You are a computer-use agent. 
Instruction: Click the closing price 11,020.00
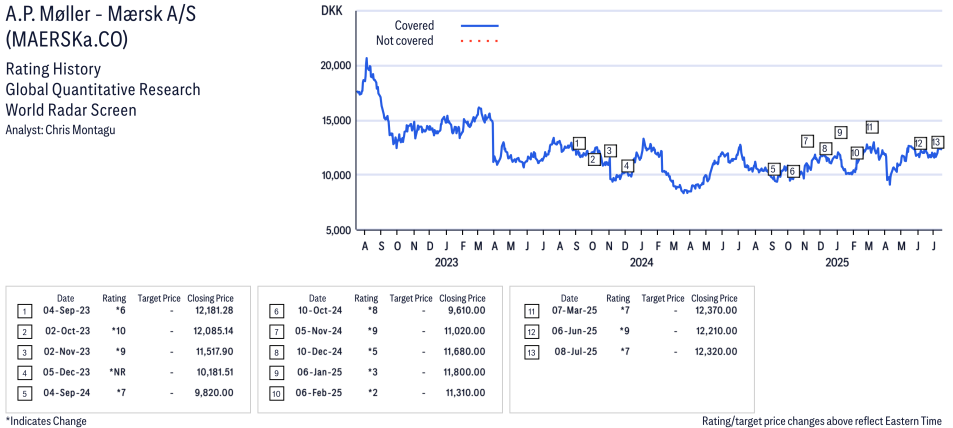pos(464,331)
